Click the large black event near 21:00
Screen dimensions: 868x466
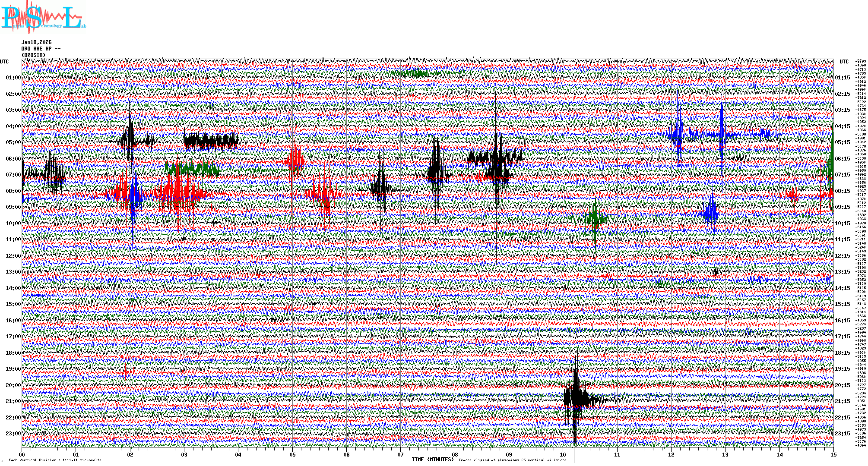point(577,397)
